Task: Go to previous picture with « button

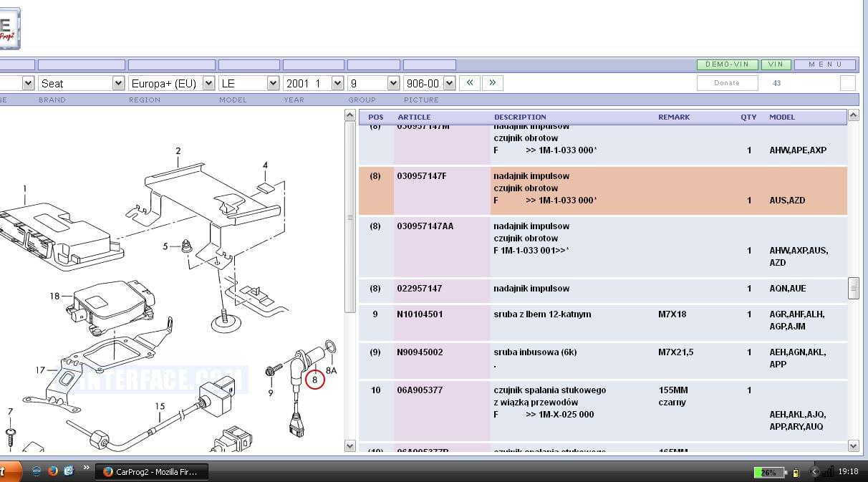Action: [469, 83]
